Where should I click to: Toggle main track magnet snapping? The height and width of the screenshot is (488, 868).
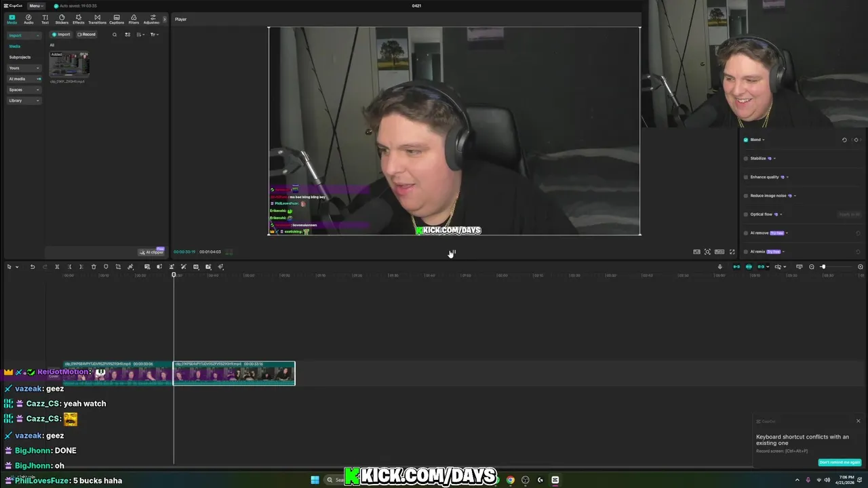tap(736, 267)
